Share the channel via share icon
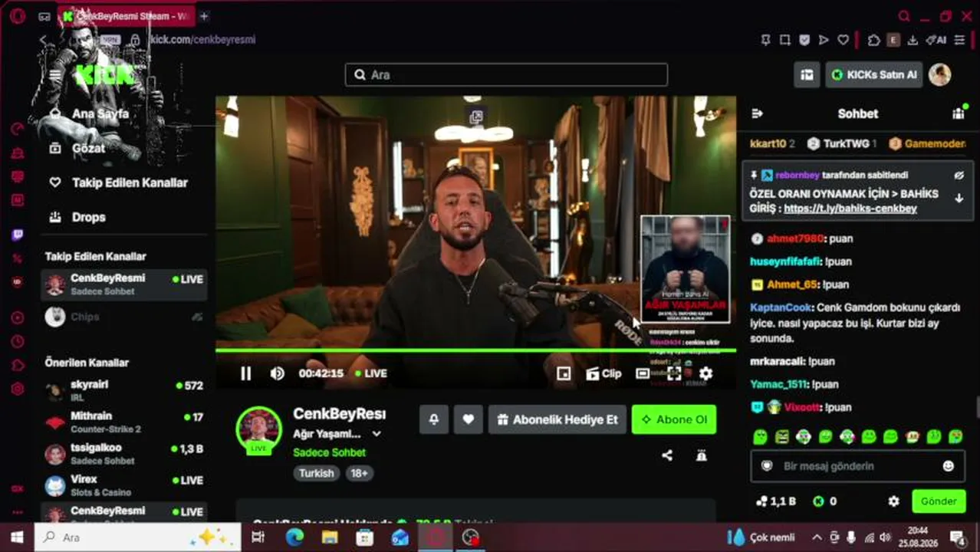The image size is (980, 552). pos(667,455)
